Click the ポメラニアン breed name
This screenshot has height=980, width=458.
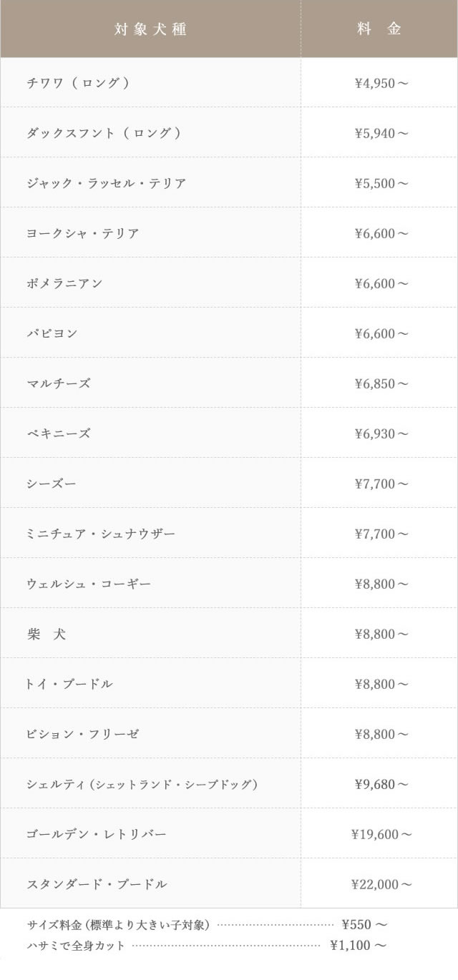64,283
